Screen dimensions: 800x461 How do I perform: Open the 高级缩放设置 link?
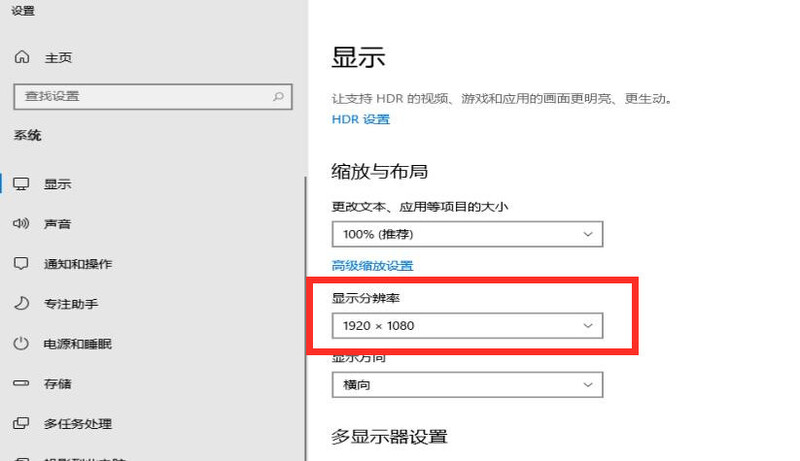point(372,266)
